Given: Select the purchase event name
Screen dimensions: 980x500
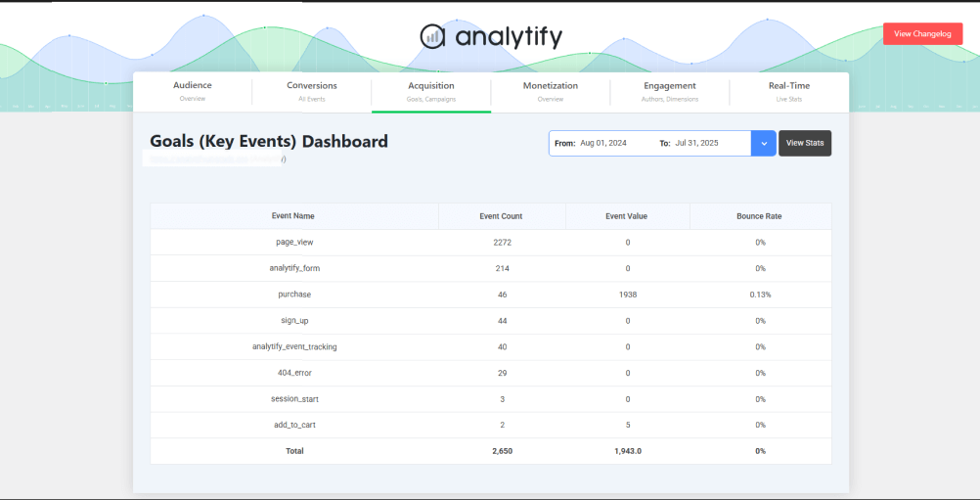Looking at the screenshot, I should coord(294,295).
